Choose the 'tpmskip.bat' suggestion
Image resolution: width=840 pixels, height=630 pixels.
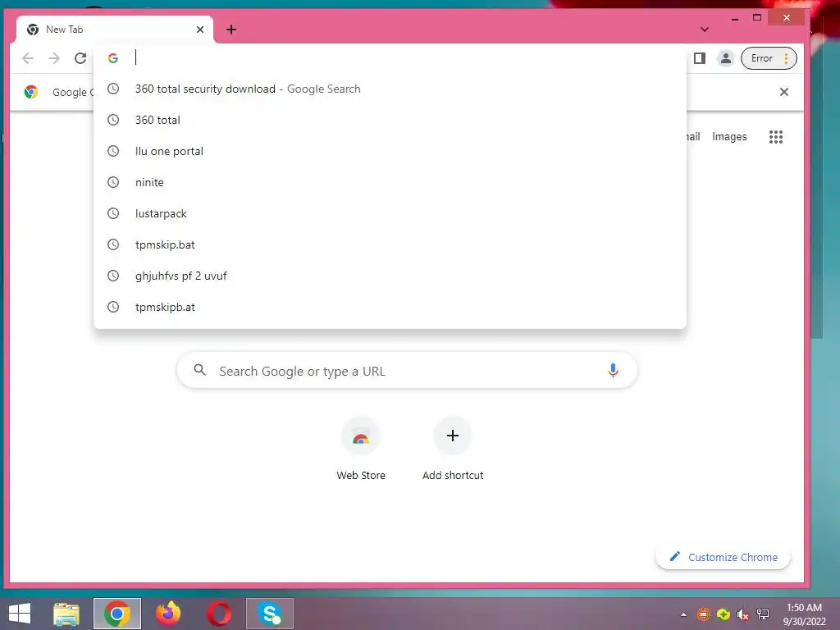[x=390, y=244]
